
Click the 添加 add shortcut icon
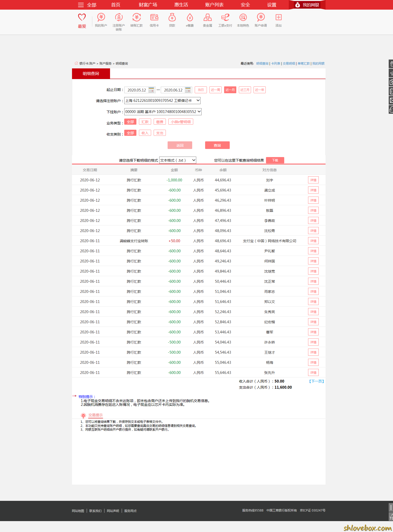click(x=278, y=17)
